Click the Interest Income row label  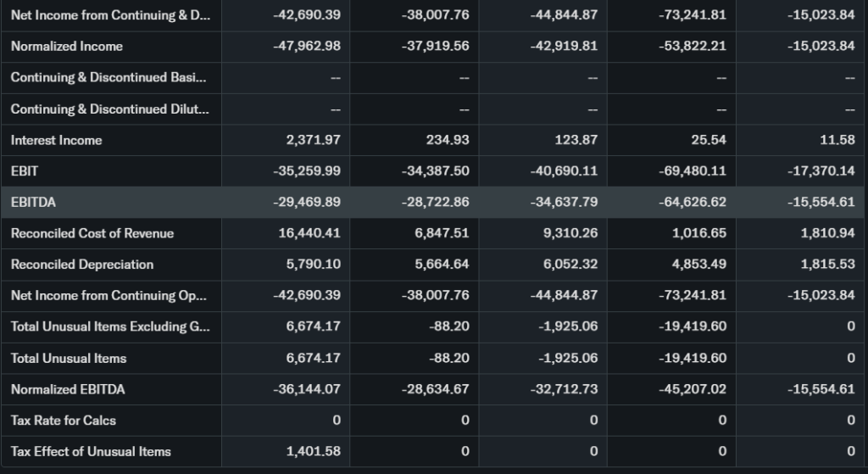point(56,140)
